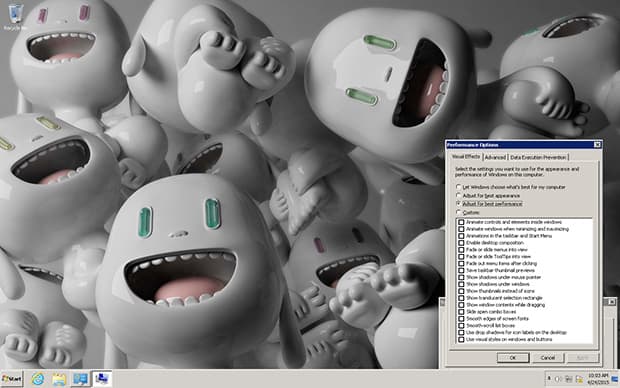Enable Fade out menu items after clicking
Viewport: 620px width, 388px height.
461,263
